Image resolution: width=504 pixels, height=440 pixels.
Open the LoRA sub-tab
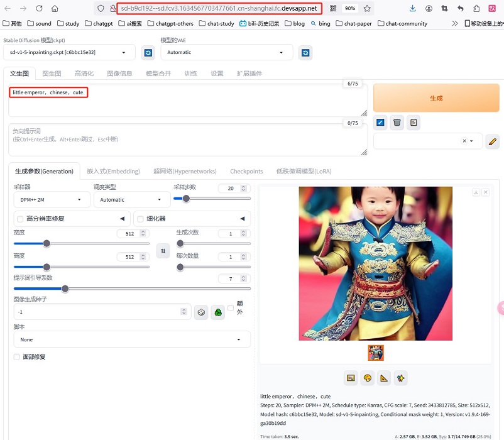tap(304, 172)
